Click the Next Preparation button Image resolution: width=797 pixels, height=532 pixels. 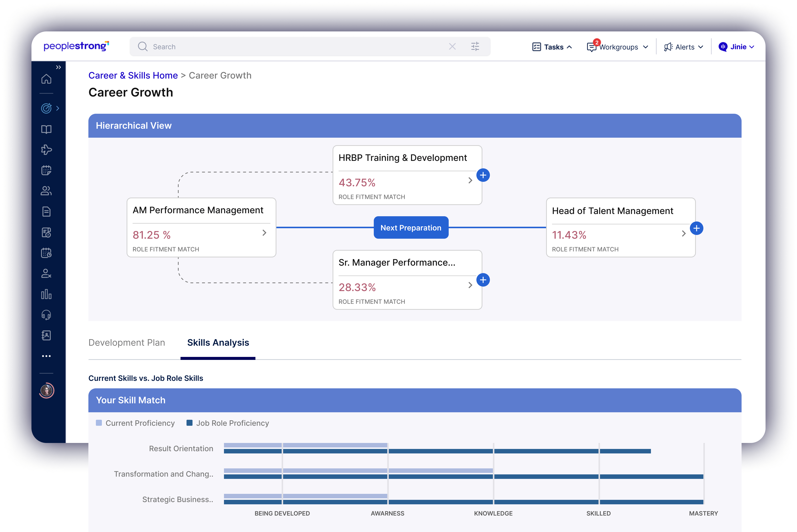411,228
